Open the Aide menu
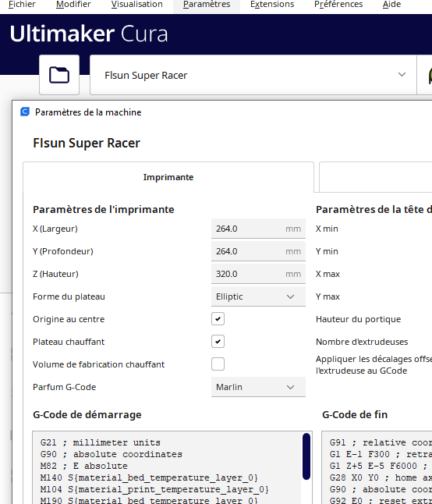Viewport: 432px width, 504px height. click(391, 5)
